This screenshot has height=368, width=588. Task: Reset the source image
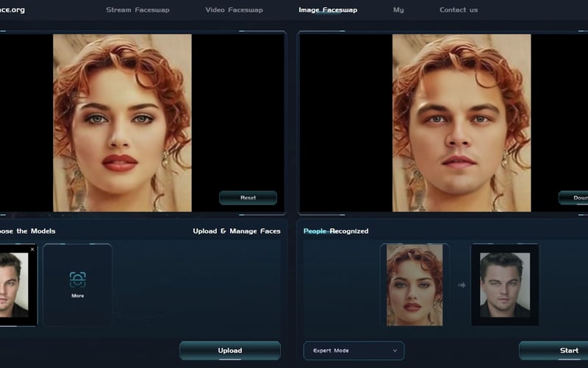248,197
